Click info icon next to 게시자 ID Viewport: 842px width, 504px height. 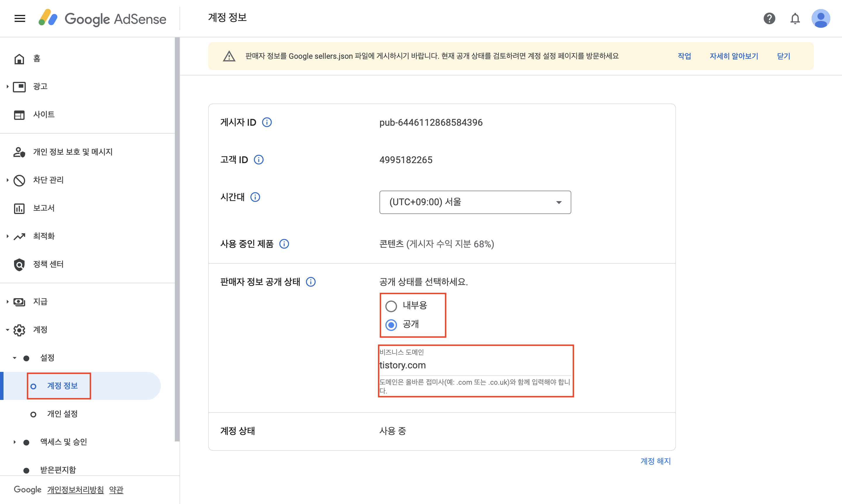267,122
